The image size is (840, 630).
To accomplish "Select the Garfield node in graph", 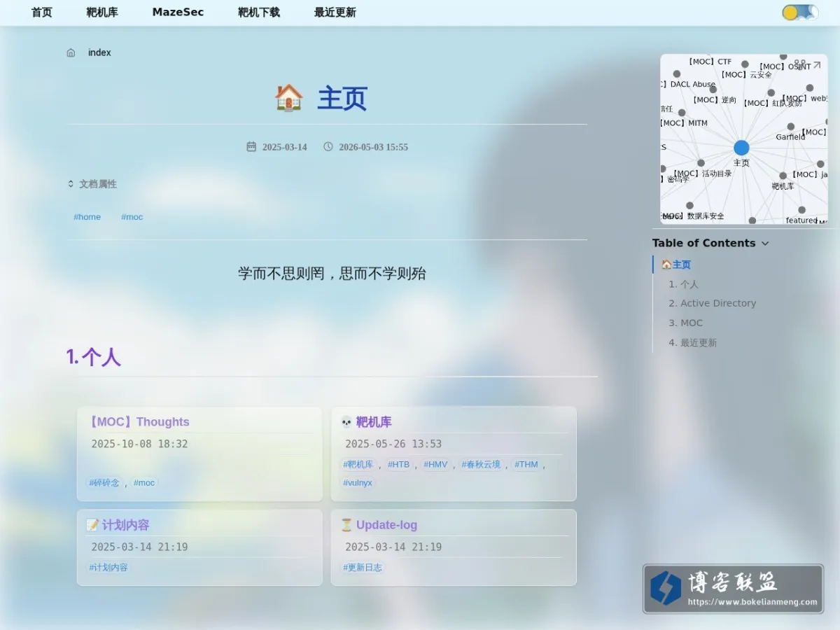I will click(791, 127).
